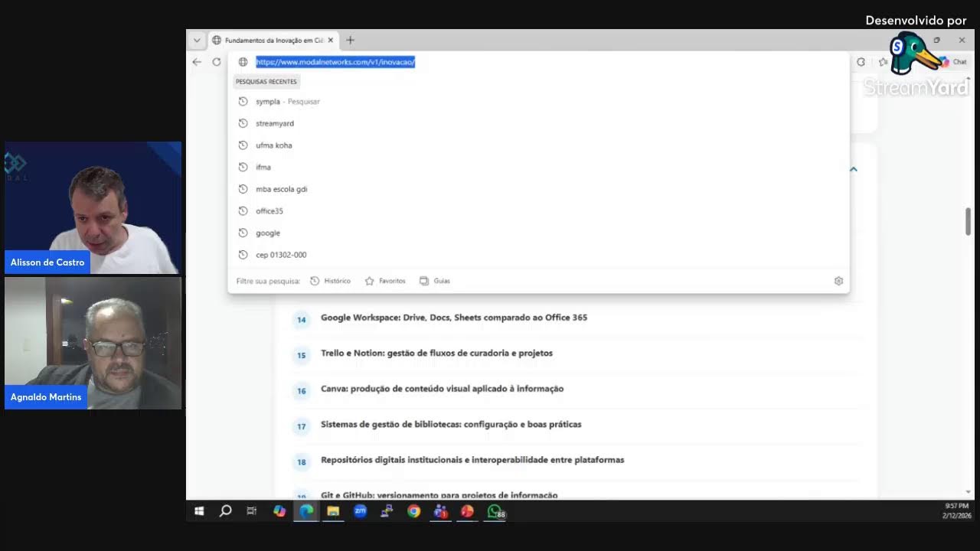980x551 pixels.
Task: Restore down the browser window
Action: coord(936,40)
